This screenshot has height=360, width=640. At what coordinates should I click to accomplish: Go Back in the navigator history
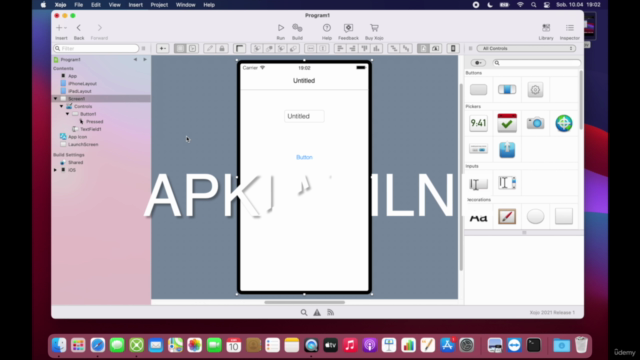tap(79, 28)
